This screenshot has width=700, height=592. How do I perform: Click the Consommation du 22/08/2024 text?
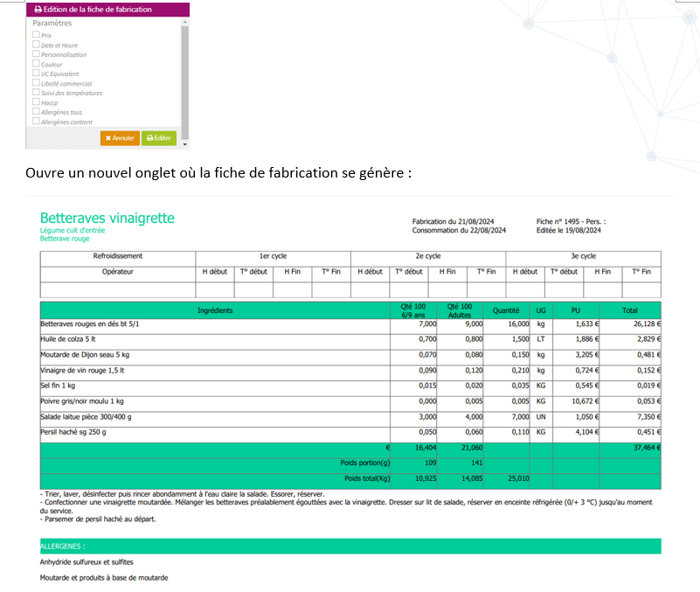coord(459,231)
